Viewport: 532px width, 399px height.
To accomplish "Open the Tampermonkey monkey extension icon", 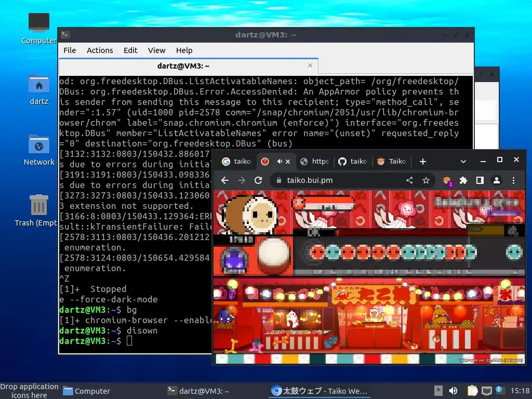I will [x=447, y=180].
